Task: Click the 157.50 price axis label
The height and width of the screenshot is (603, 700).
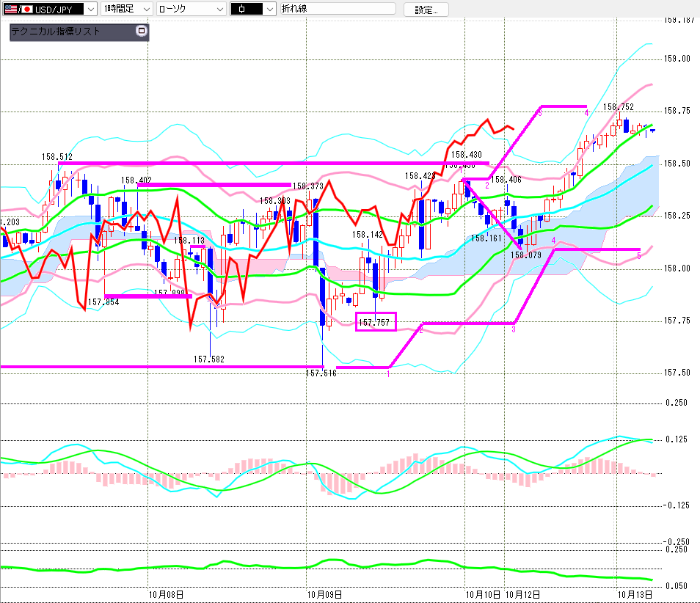Action: click(677, 373)
